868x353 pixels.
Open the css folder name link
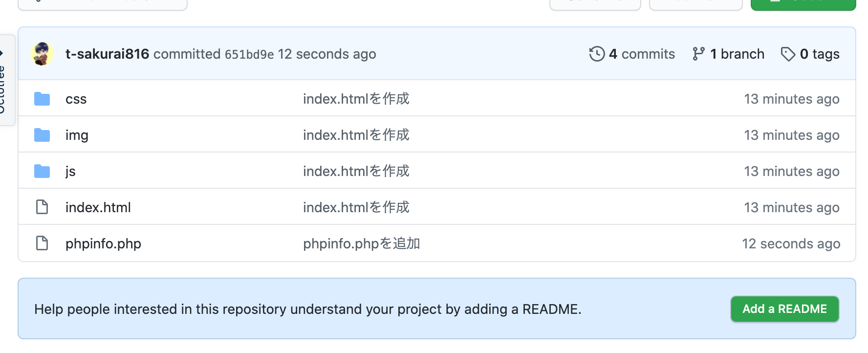pos(76,99)
